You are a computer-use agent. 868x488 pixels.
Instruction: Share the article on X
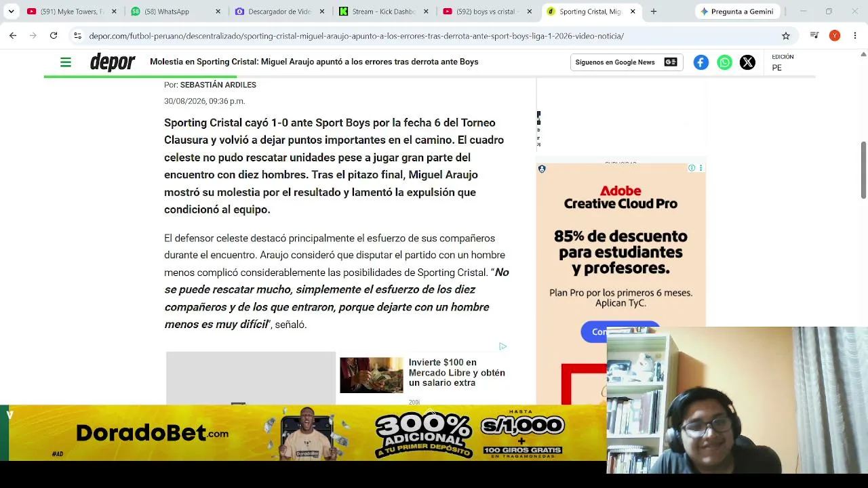pyautogui.click(x=747, y=62)
